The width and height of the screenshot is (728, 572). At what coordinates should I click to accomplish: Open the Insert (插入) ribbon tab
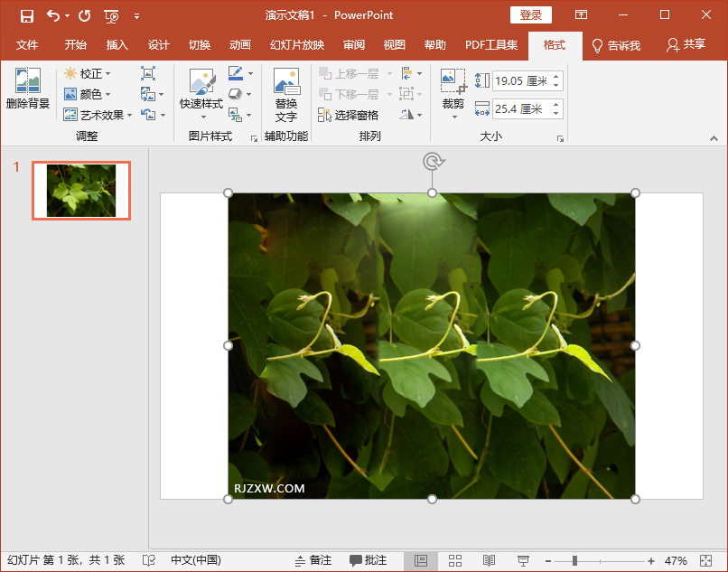click(x=117, y=45)
